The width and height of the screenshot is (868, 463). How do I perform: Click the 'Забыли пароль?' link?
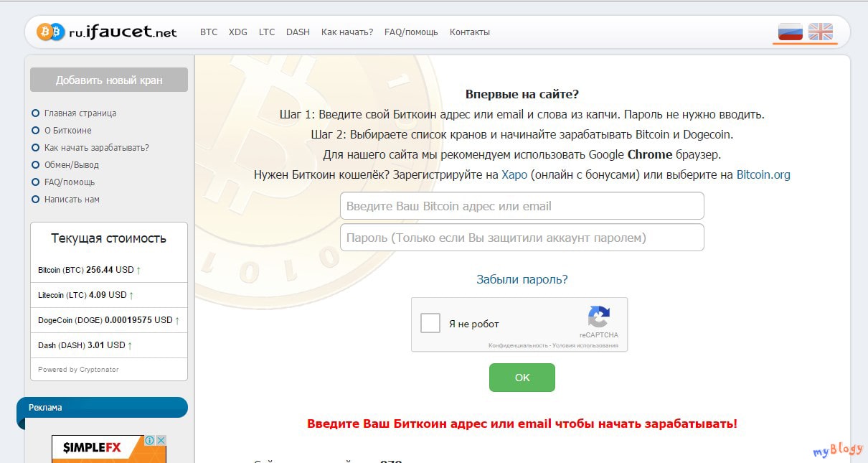pyautogui.click(x=522, y=279)
